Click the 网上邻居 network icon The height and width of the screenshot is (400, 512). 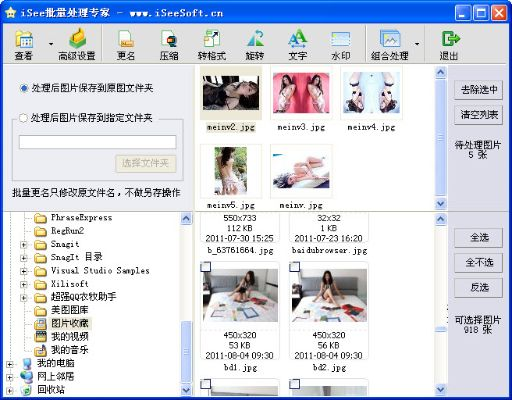coord(26,377)
